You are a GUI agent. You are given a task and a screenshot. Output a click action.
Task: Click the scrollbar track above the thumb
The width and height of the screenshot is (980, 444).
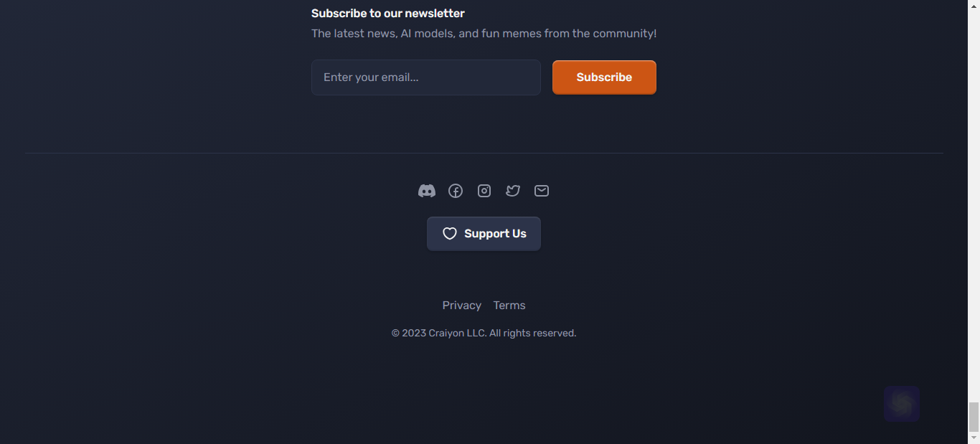point(974,201)
